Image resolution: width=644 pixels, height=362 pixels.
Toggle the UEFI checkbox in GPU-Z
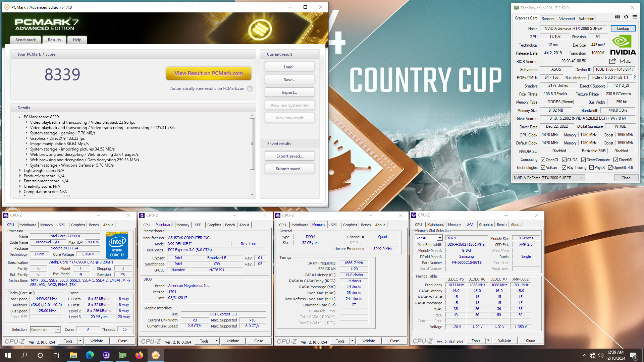(x=623, y=61)
